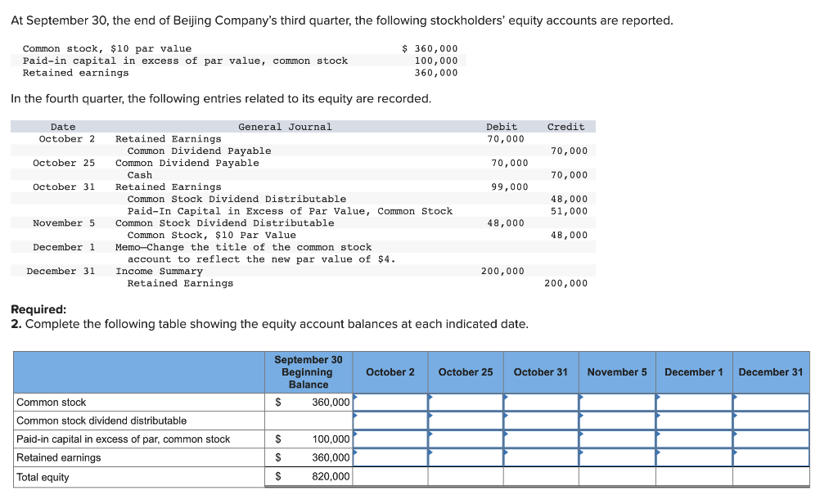Activate Paid-in capital cell for December 31
The image size is (838, 504).
(x=771, y=439)
